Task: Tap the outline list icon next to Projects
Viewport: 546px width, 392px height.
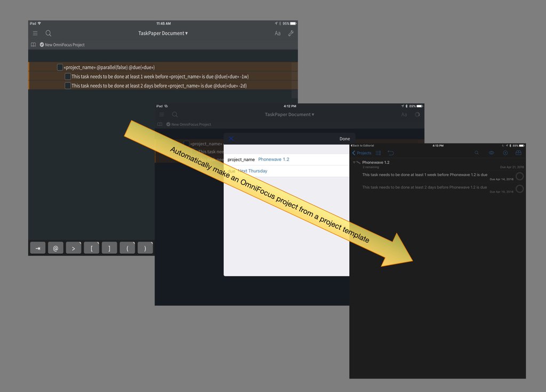Action: click(x=378, y=153)
